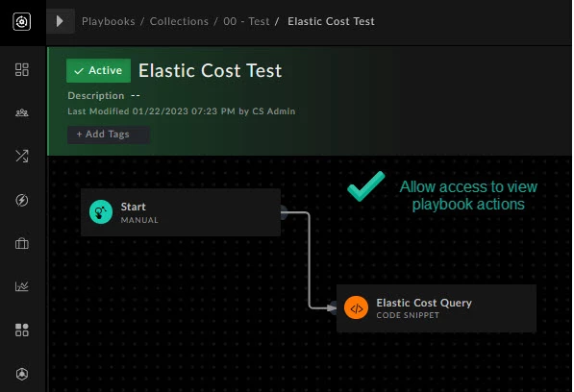This screenshot has height=392, width=574.
Task: Expand the navigation panel arrow
Action: [60, 21]
